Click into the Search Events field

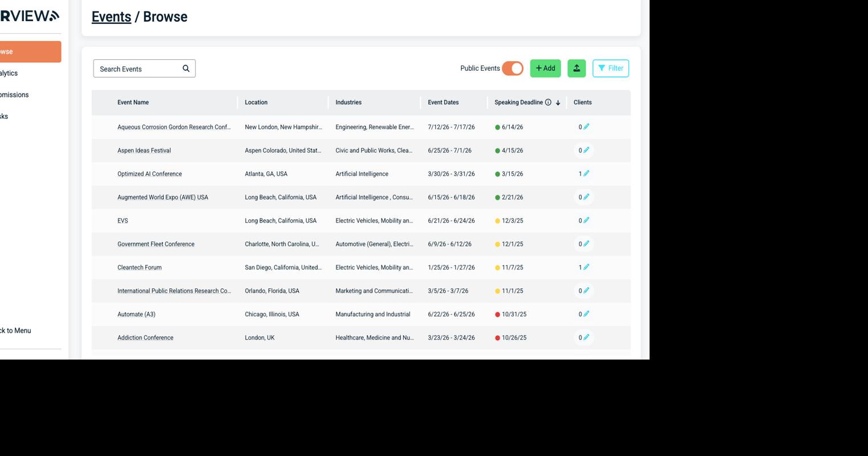point(137,69)
